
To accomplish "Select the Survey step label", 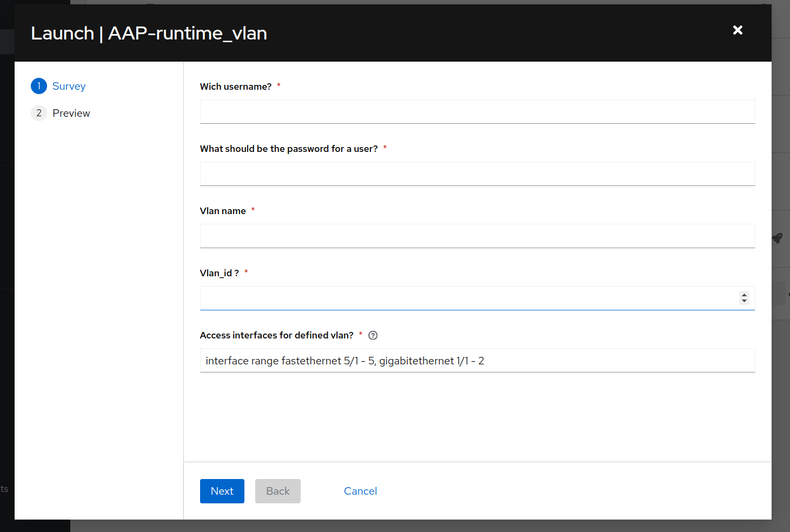I will pyautogui.click(x=69, y=87).
